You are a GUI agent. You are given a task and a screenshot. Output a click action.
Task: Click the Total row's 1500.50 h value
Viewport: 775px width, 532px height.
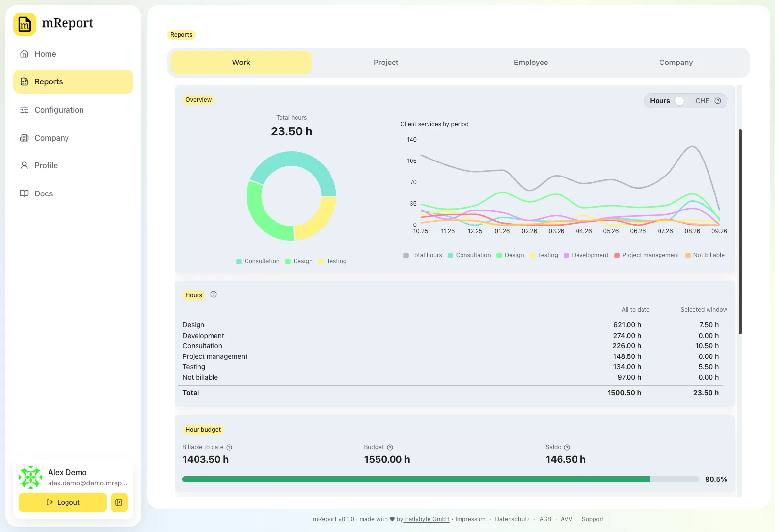(624, 393)
